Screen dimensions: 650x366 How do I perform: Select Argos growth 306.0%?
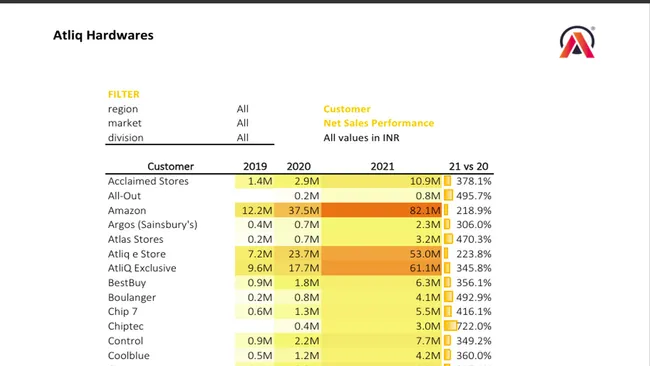click(474, 225)
